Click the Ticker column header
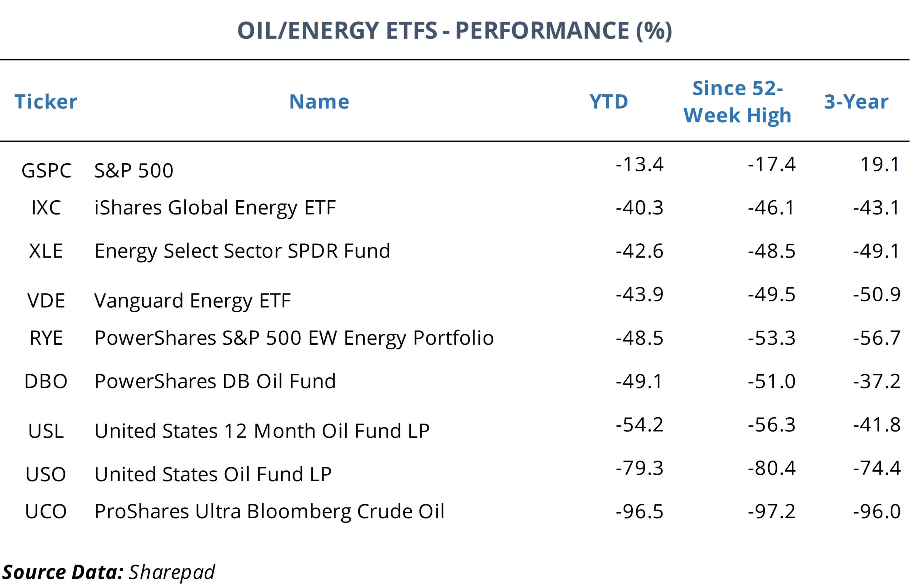This screenshot has height=588, width=911. (46, 102)
